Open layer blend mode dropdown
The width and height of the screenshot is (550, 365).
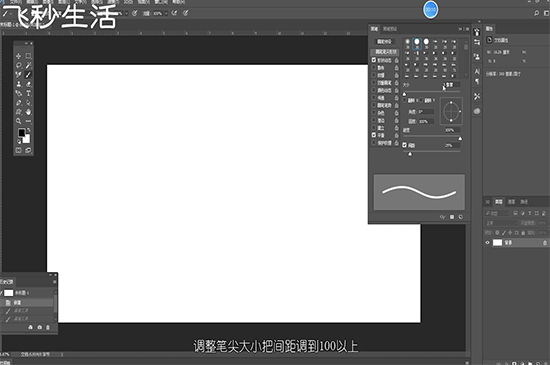pyautogui.click(x=501, y=223)
